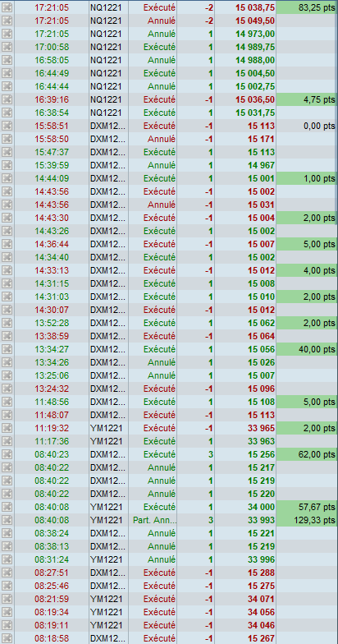Click the price 15 031 on the cancelled order
338x644 pixels.
(261, 205)
